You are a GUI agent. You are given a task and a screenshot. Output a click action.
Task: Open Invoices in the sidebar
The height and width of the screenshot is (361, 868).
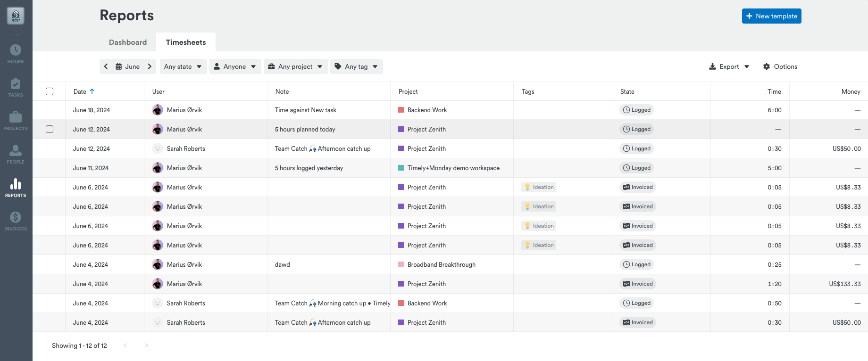pyautogui.click(x=16, y=222)
